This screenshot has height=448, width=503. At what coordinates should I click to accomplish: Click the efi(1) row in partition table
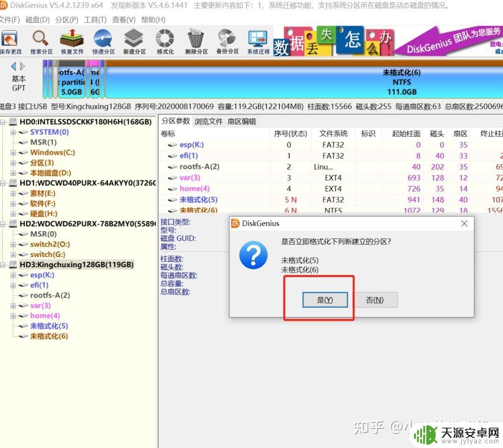click(330, 156)
